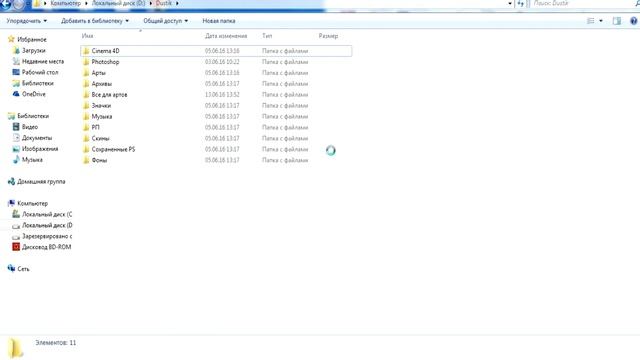Select the Сохраненные PS folder
Viewport: 640px width, 360px height.
[x=113, y=149]
